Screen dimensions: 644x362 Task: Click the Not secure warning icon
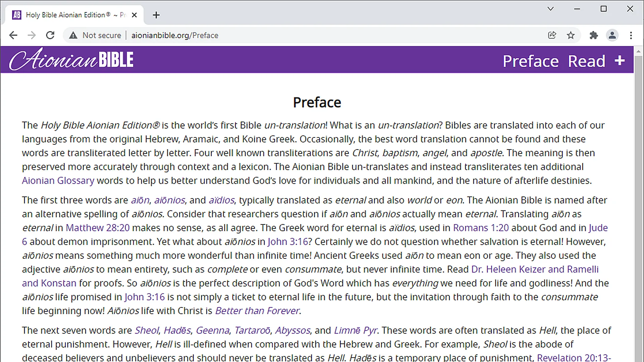point(73,35)
